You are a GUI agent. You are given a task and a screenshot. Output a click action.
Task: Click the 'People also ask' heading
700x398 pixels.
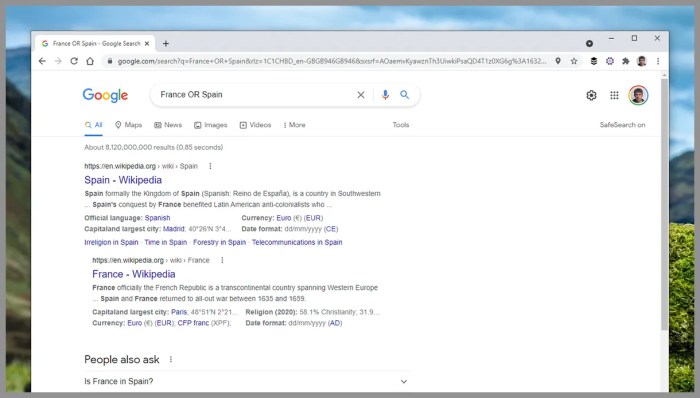(122, 360)
